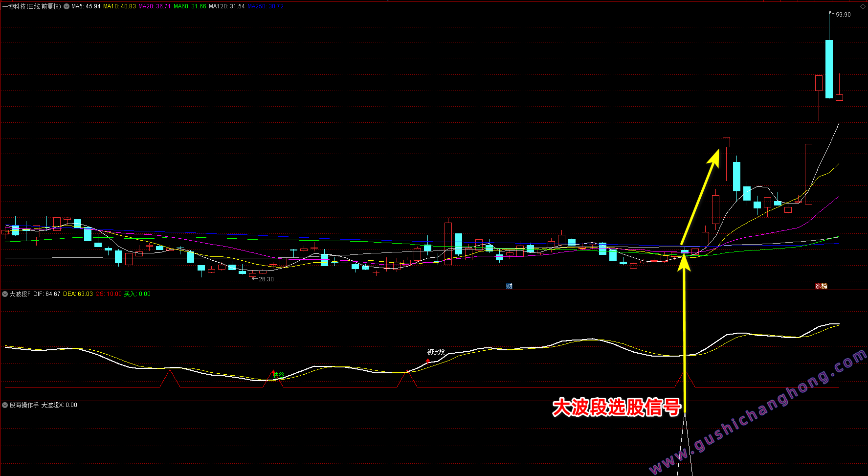Click the MA20: 36.71 label
The height and width of the screenshot is (476, 868).
tap(155, 6)
